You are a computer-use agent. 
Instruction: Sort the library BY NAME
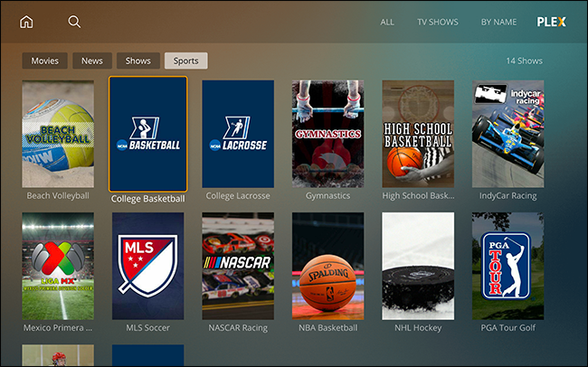click(498, 22)
